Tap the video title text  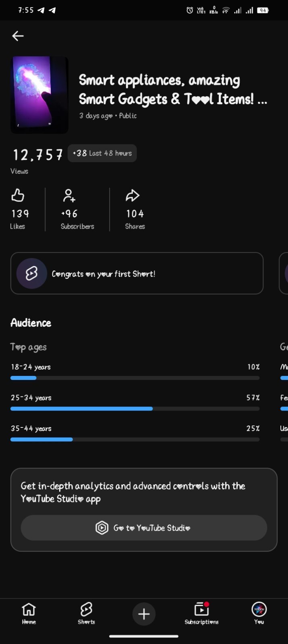[x=173, y=89]
